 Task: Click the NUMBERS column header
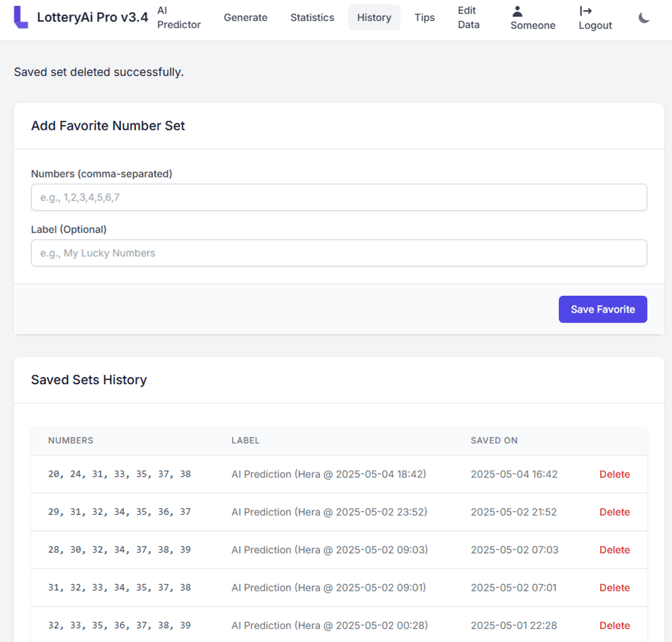coord(71,440)
